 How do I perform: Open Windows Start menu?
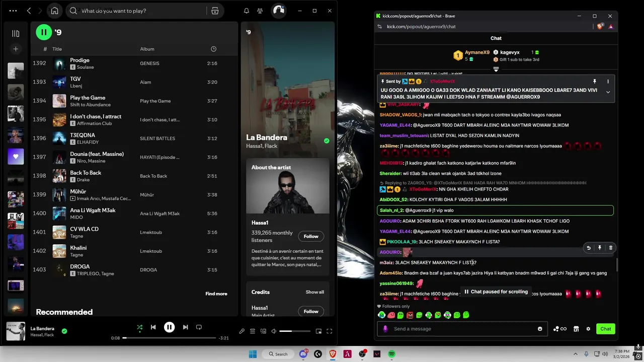click(x=253, y=354)
